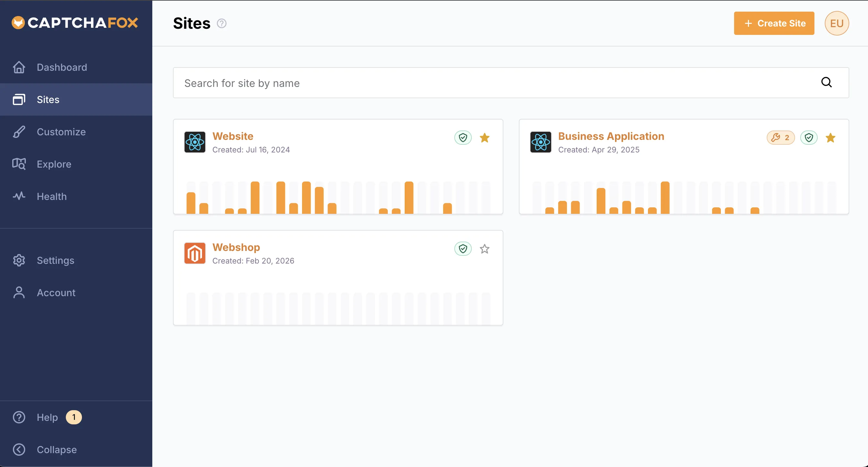Click the tallest bar in Website chart
868x467 pixels.
(x=255, y=198)
